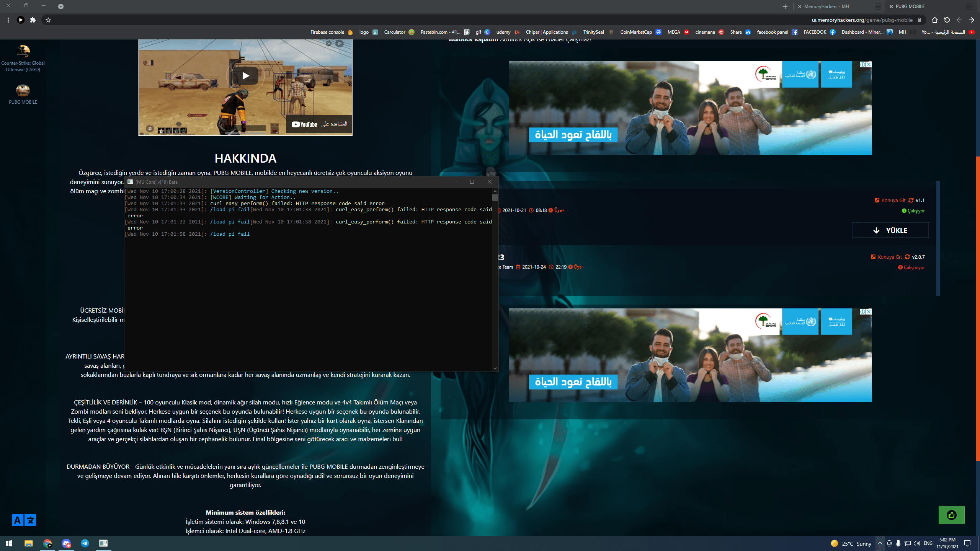Open a new browser tab
980x551 pixels.
click(x=785, y=7)
